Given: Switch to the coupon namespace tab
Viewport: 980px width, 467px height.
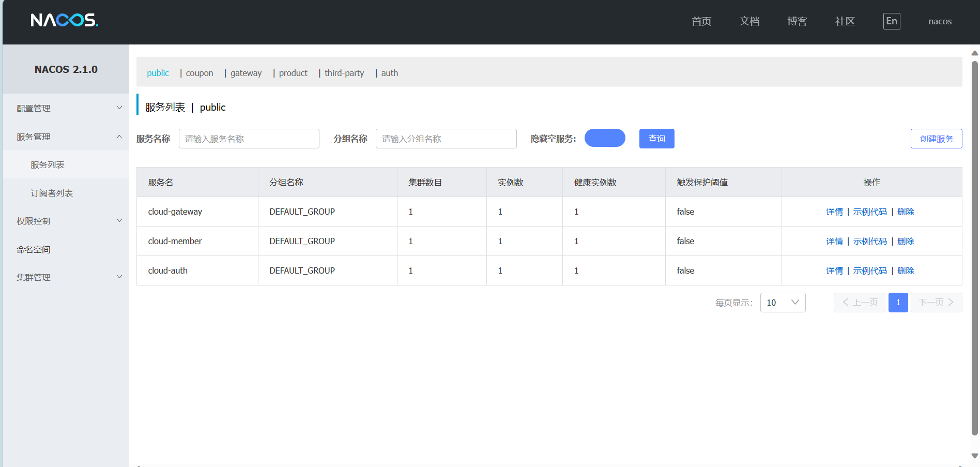Looking at the screenshot, I should (x=199, y=73).
